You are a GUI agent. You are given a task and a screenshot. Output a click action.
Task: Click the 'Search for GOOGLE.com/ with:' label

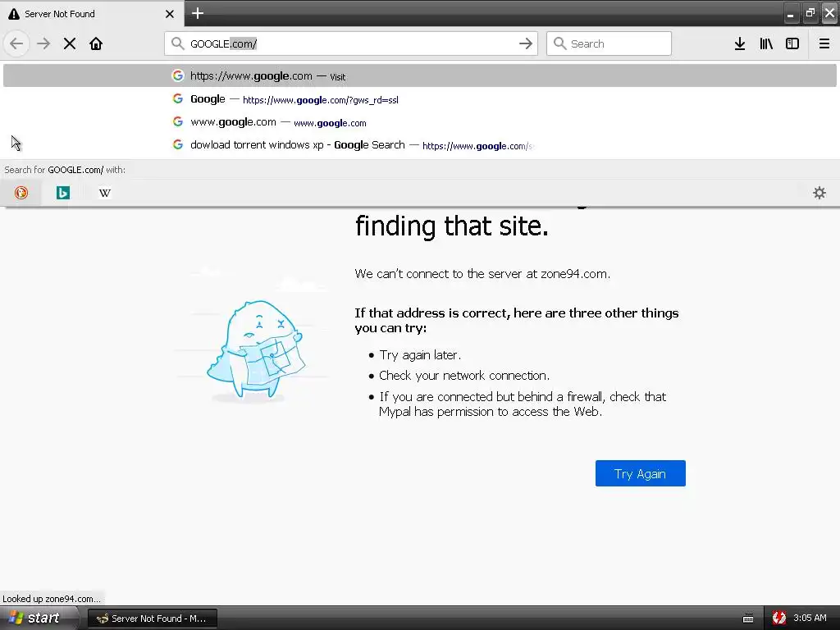tap(65, 170)
